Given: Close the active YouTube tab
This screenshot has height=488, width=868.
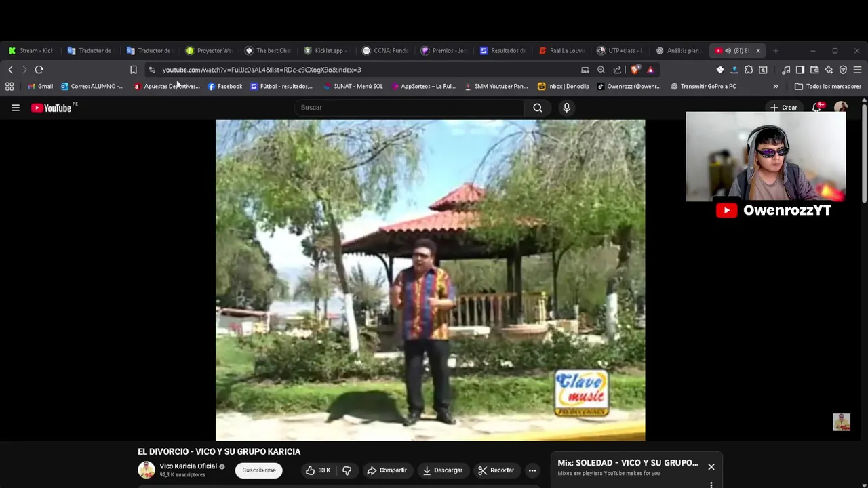Looking at the screenshot, I should [x=758, y=51].
